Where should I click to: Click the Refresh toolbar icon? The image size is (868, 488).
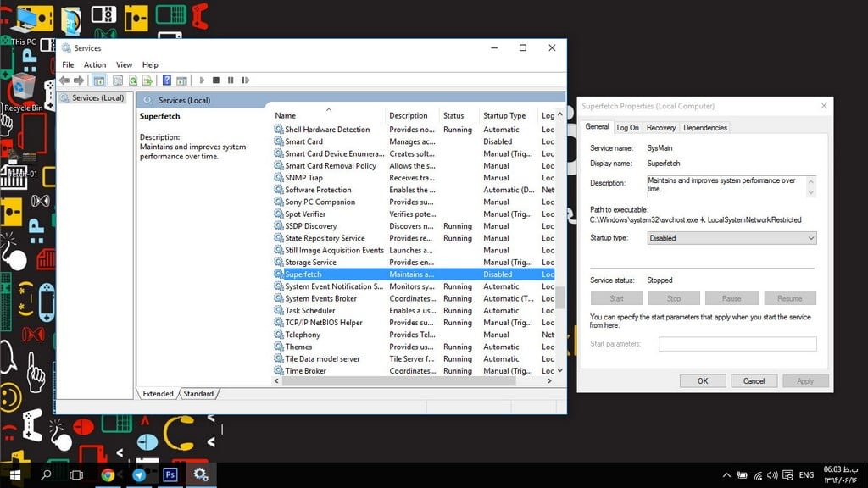[x=132, y=80]
